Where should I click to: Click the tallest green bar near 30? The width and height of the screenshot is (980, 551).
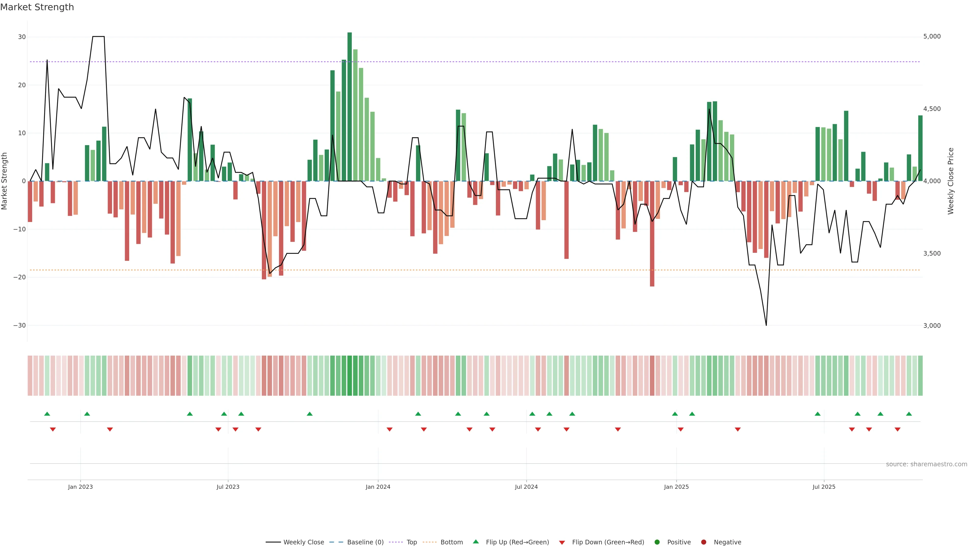[x=350, y=106]
